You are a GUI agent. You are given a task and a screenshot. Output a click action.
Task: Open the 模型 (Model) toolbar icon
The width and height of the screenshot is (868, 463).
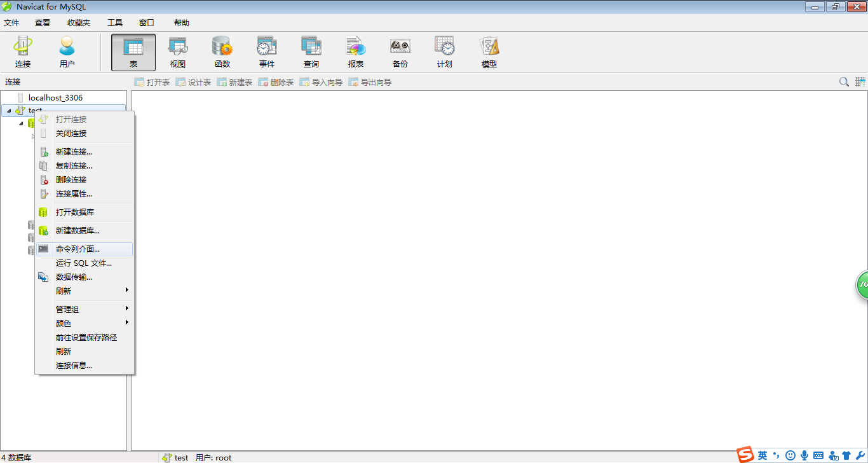489,52
